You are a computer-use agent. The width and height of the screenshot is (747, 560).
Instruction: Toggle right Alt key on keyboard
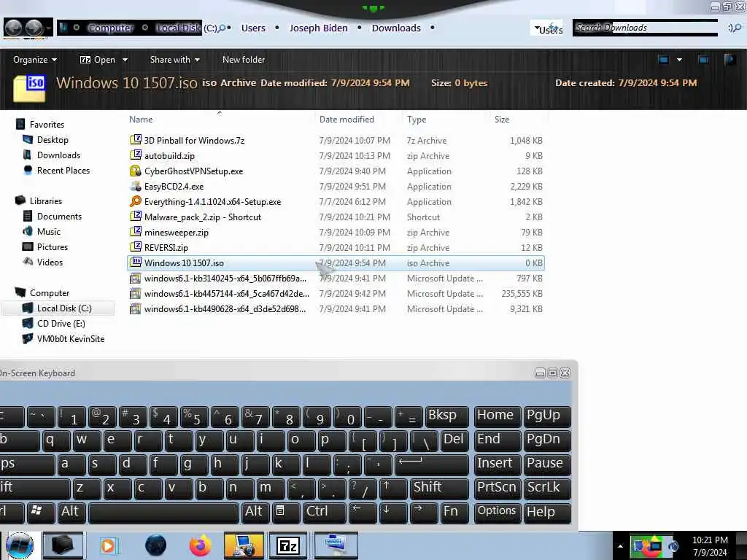tap(255, 513)
